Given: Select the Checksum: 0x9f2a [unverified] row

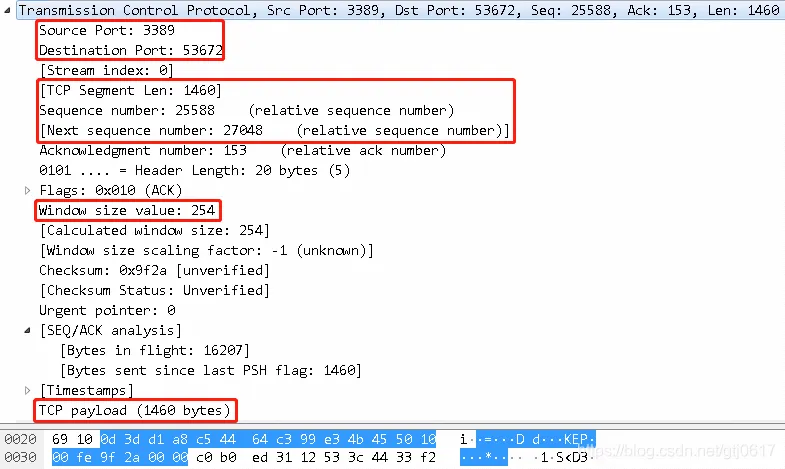Looking at the screenshot, I should click(154, 270).
